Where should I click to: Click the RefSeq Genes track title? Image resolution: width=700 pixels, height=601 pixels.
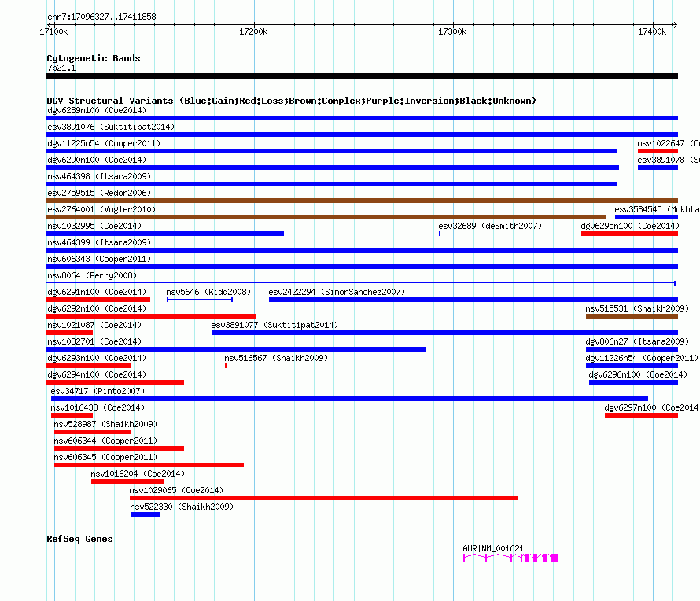click(x=79, y=539)
